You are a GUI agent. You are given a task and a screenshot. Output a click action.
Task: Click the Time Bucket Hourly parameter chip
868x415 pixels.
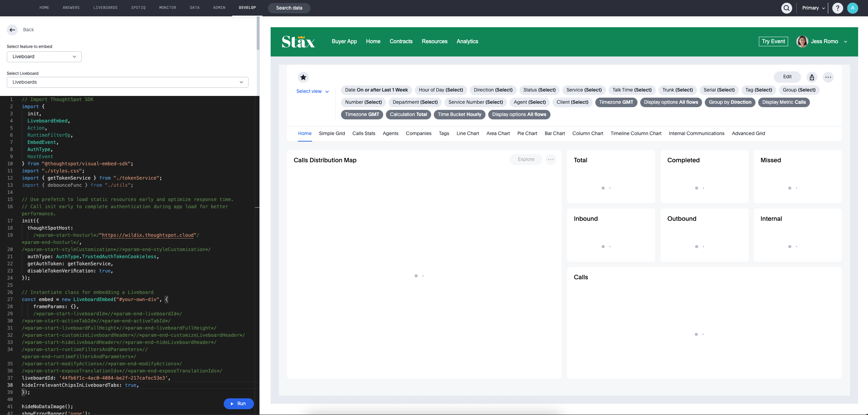point(460,115)
